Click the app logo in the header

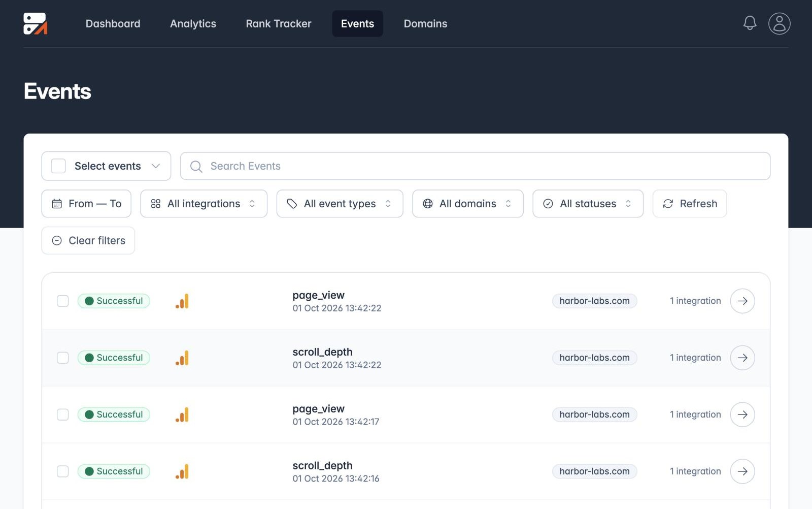pyautogui.click(x=36, y=23)
